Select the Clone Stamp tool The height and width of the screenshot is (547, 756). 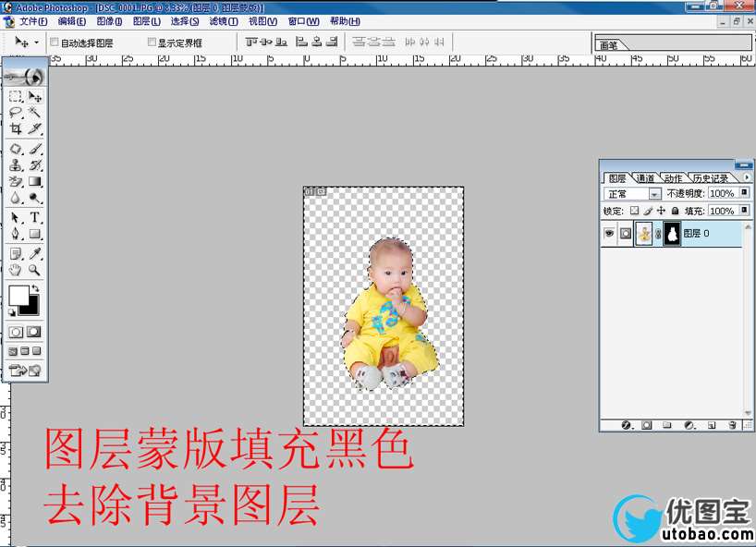(16, 165)
